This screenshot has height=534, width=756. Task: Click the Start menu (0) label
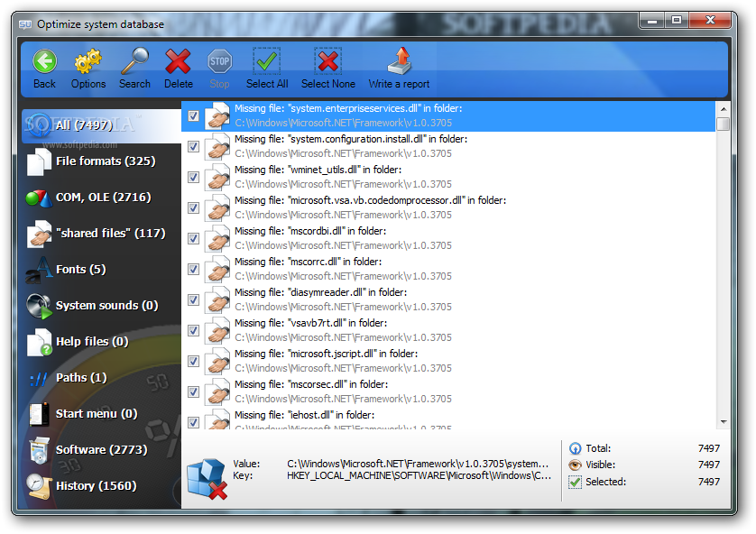[x=97, y=414]
